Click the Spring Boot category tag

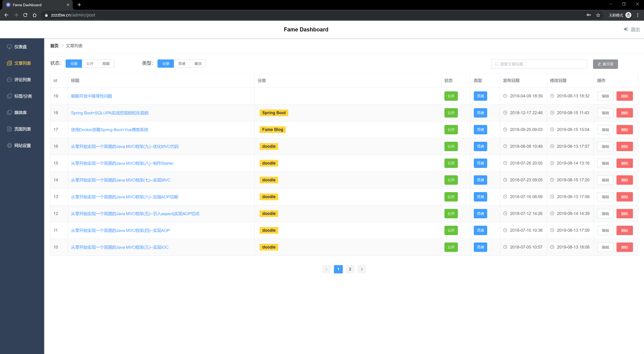click(x=274, y=113)
